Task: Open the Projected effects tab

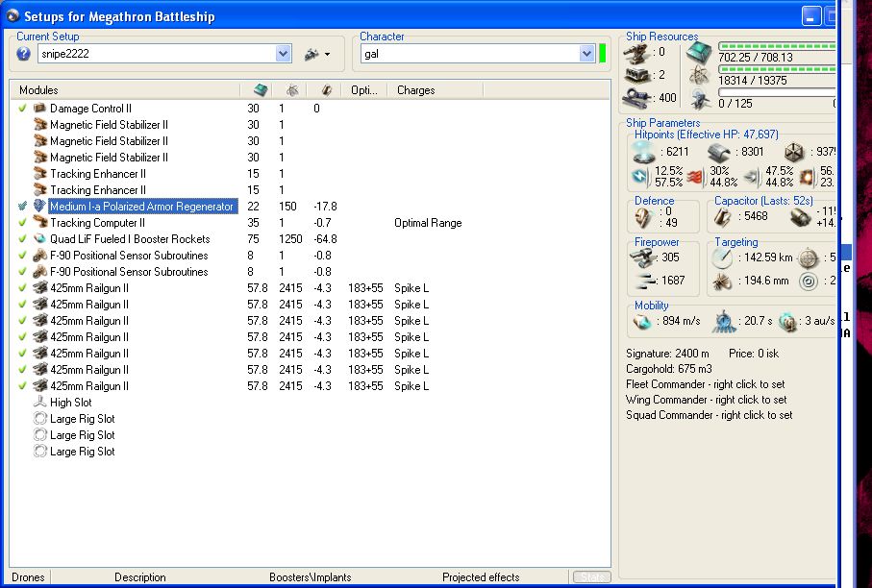Action: point(481,577)
